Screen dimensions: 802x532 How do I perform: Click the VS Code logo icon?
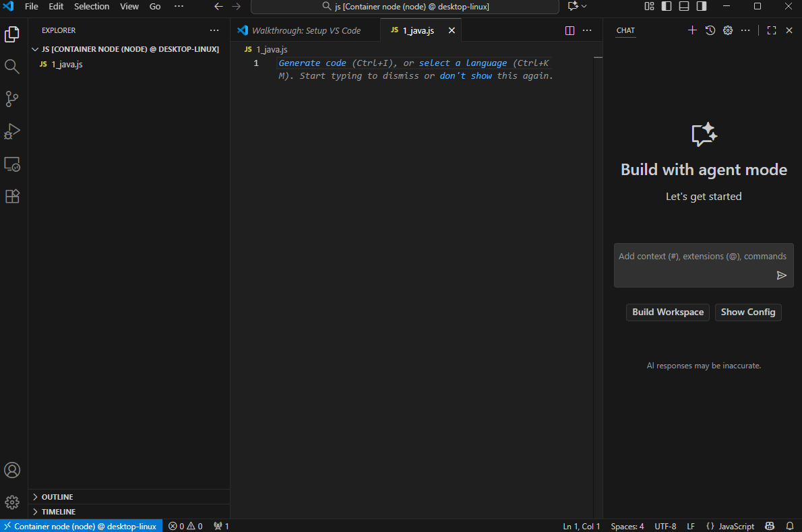[x=9, y=7]
